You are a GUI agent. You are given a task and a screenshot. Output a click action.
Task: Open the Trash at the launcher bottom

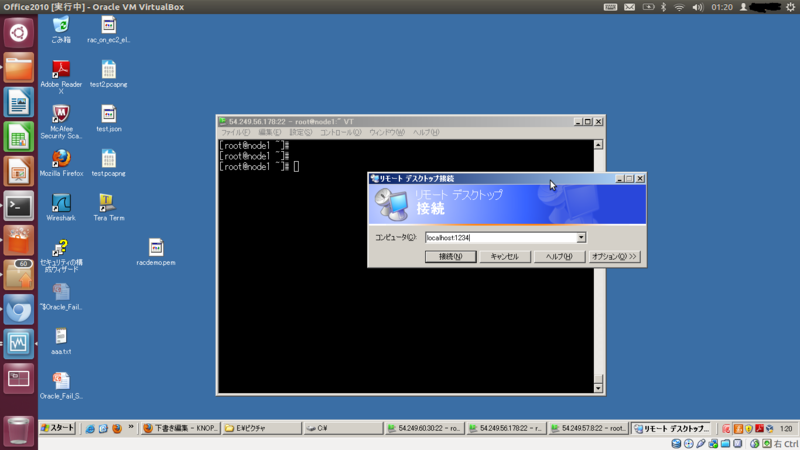coord(18,430)
